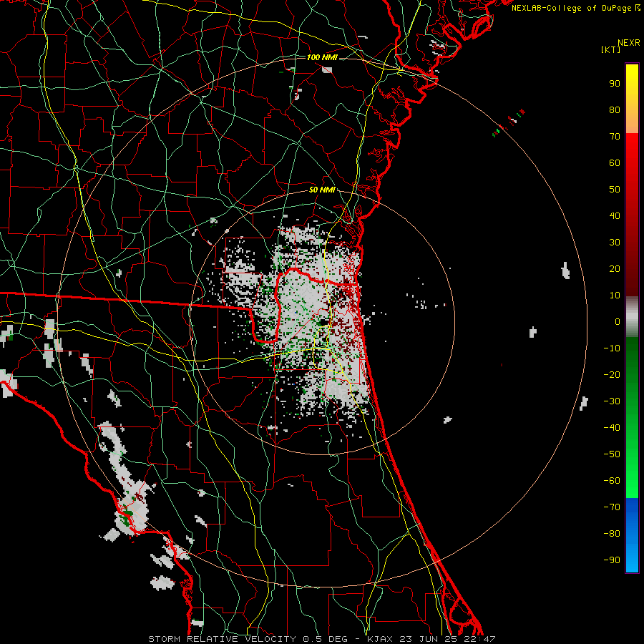Click the -30 scale value

coord(612,401)
